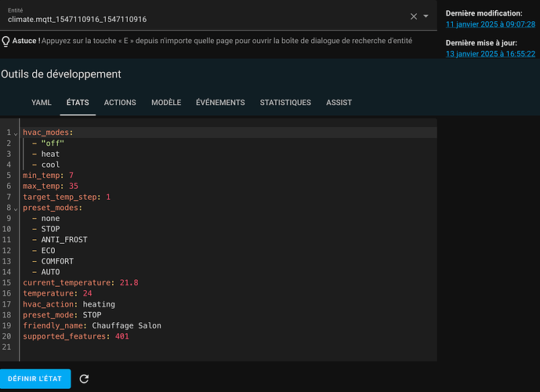Click the refresh state icon
The height and width of the screenshot is (392, 540).
[x=84, y=379]
